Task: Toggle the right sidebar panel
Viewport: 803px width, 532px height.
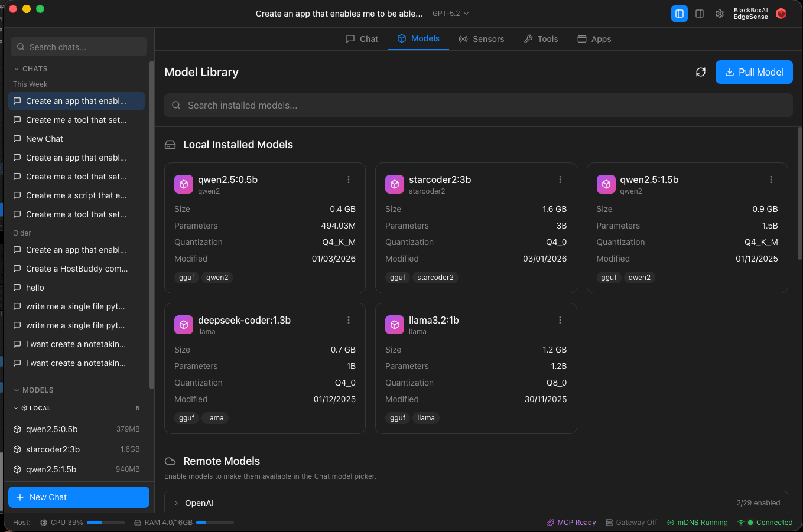Action: tap(700, 14)
